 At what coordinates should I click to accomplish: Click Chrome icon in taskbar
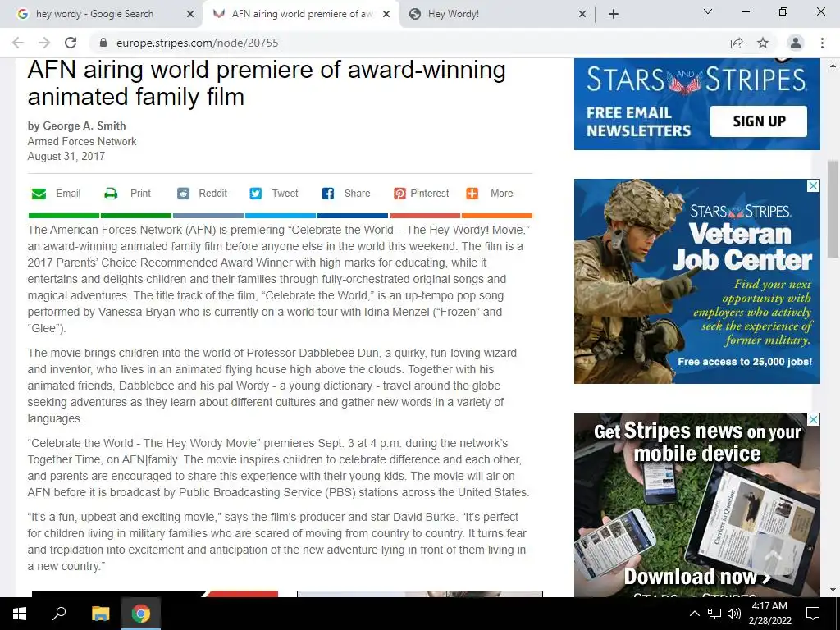pos(140,614)
